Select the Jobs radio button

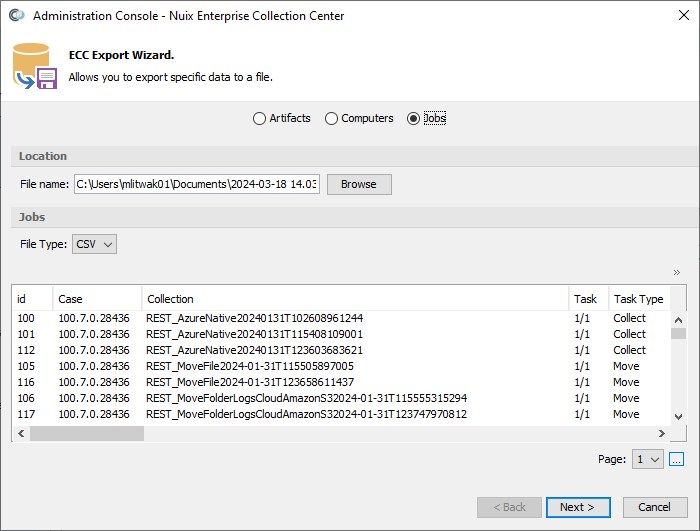(x=426, y=118)
